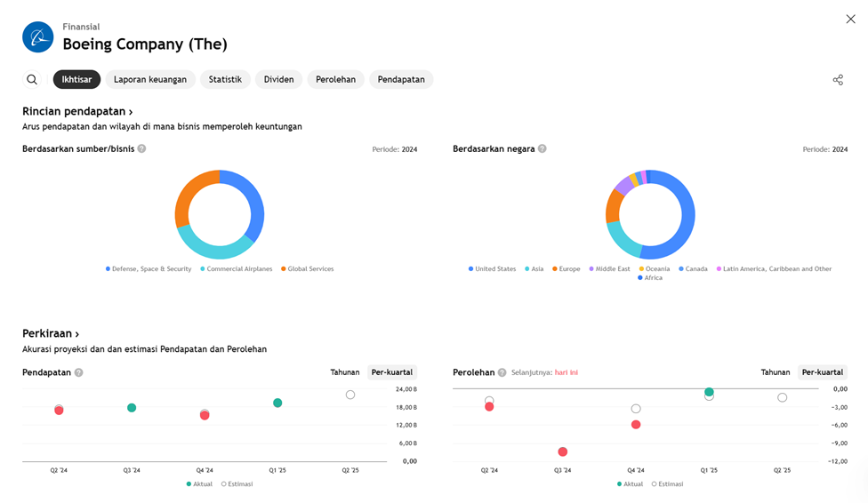Click Asia legend entry

coord(534,269)
